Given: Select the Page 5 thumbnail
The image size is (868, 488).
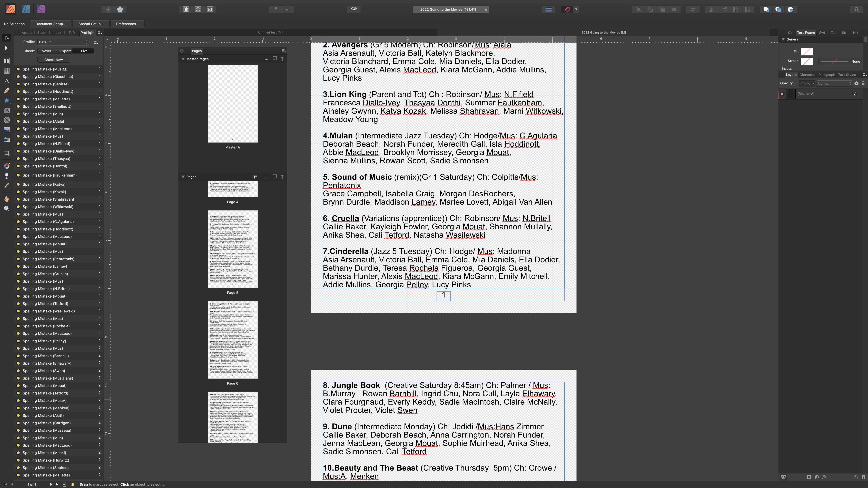Looking at the screenshot, I should (x=232, y=249).
